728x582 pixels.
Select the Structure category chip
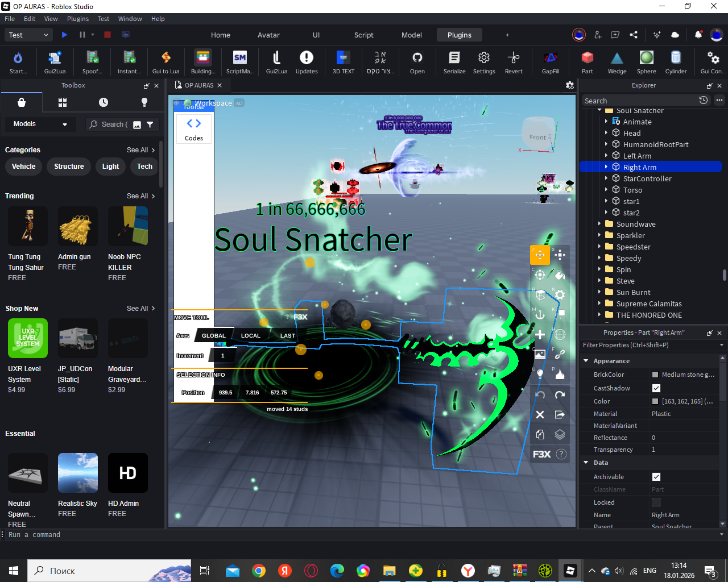tap(69, 167)
